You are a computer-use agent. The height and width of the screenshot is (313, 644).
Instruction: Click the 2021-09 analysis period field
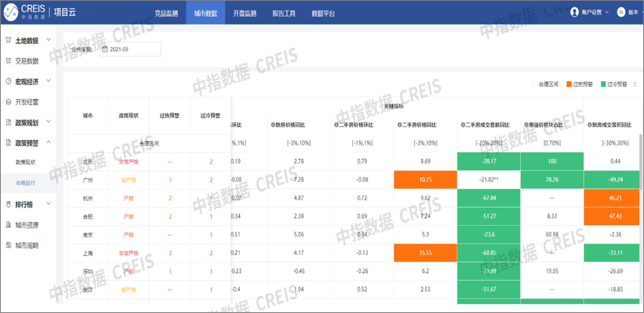[x=130, y=49]
